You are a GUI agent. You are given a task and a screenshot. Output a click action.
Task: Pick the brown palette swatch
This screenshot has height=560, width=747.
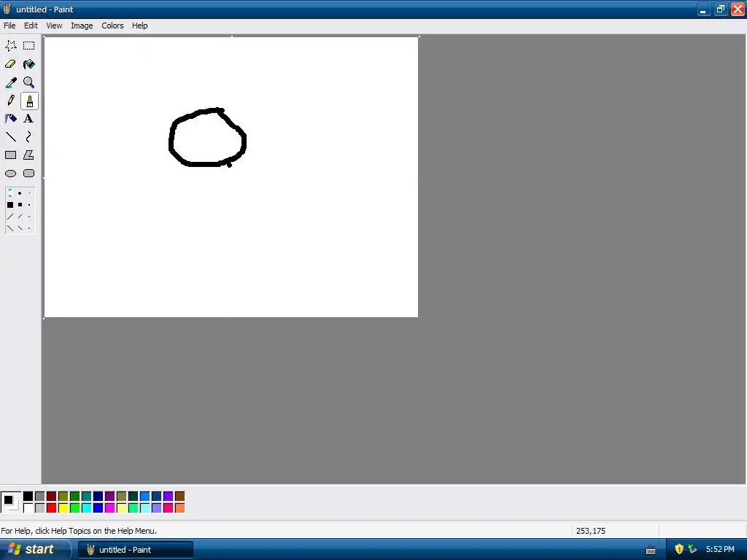(x=180, y=496)
